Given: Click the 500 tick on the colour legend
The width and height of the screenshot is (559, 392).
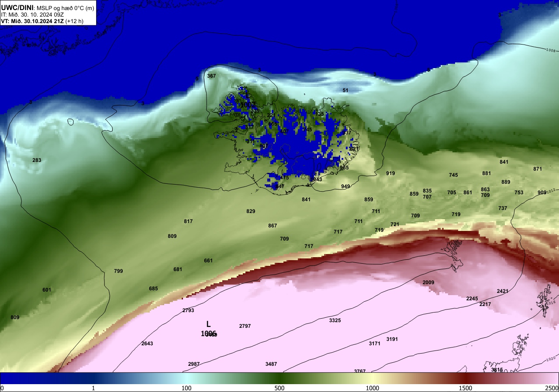Looking at the screenshot, I should click(x=279, y=388).
